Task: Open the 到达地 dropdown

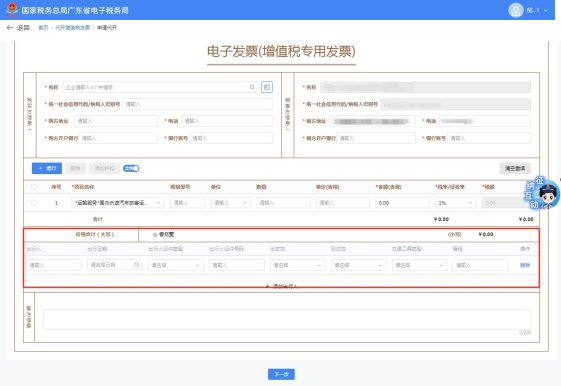Action: point(358,265)
